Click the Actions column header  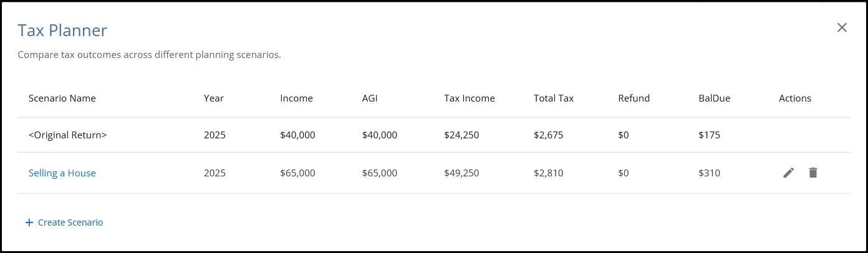click(795, 98)
